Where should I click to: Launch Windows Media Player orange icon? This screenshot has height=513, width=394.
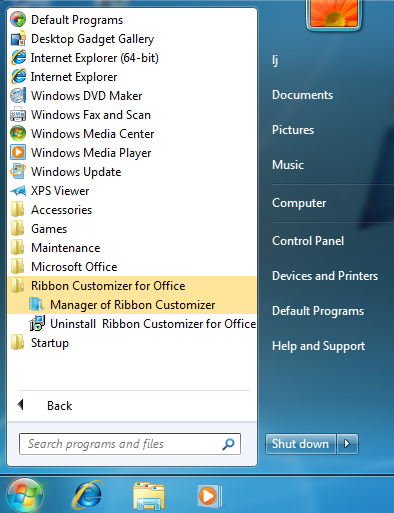coord(18,153)
